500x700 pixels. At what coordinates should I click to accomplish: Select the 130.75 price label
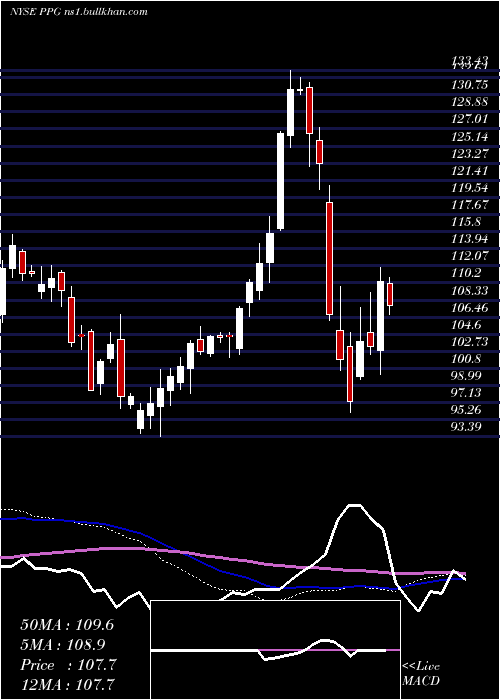click(469, 85)
